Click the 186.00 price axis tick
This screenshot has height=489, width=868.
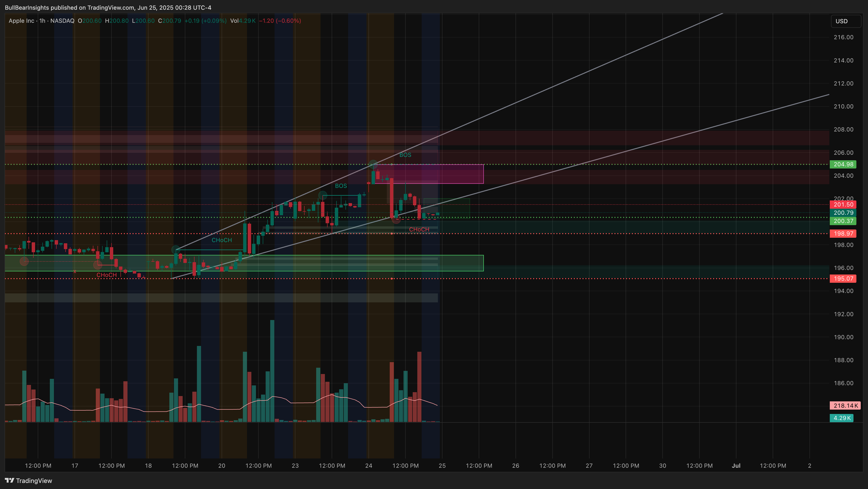843,383
